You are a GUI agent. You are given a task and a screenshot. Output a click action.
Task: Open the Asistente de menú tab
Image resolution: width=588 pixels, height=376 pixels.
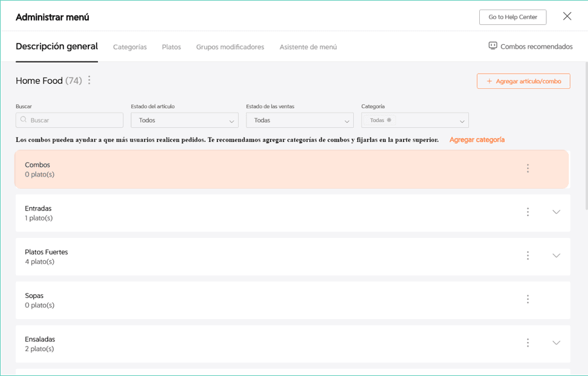pos(308,47)
